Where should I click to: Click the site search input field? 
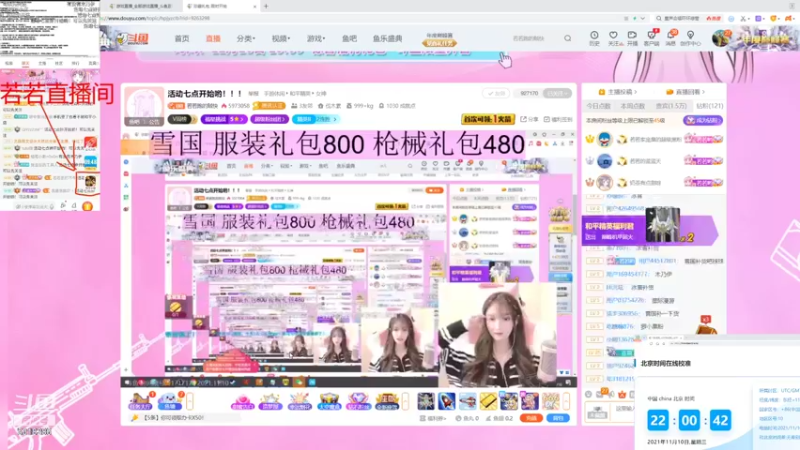(x=533, y=38)
